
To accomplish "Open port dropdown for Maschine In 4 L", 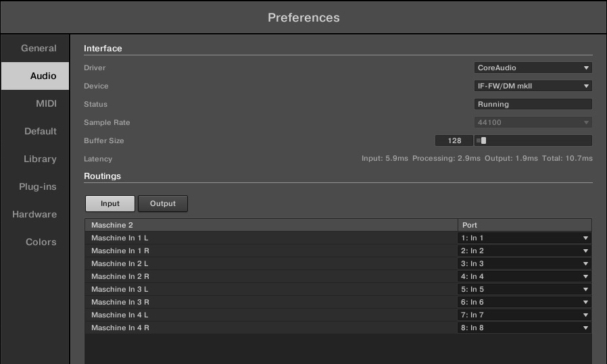I will tap(525, 315).
